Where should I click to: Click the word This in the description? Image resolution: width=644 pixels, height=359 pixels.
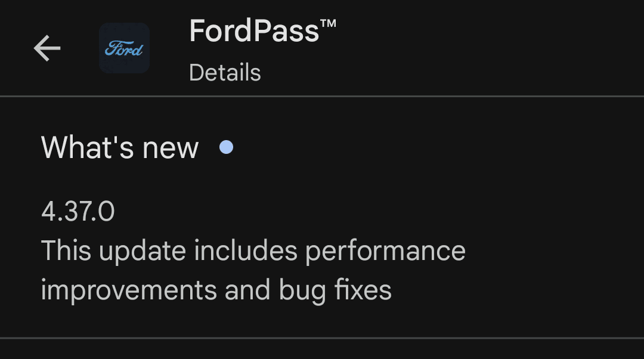tap(66, 250)
